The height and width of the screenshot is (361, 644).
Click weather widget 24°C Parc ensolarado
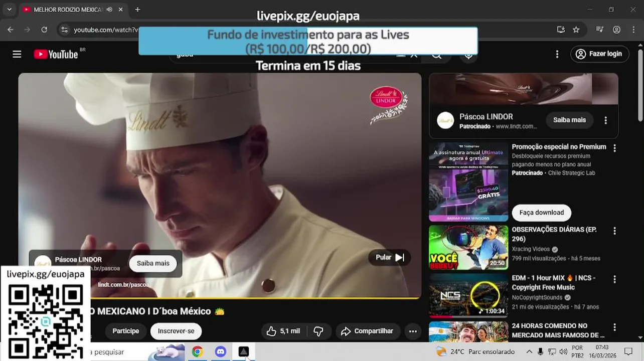point(475,352)
